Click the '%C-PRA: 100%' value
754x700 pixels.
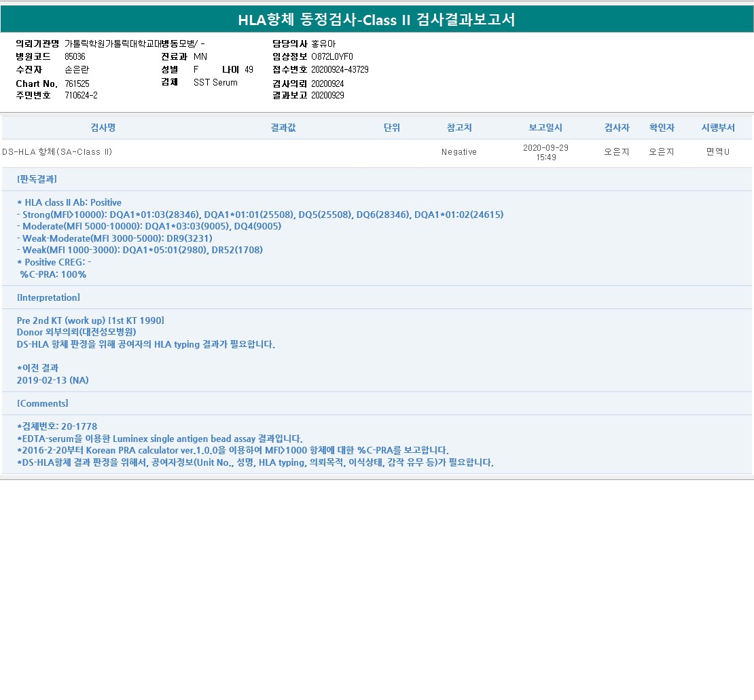[53, 274]
